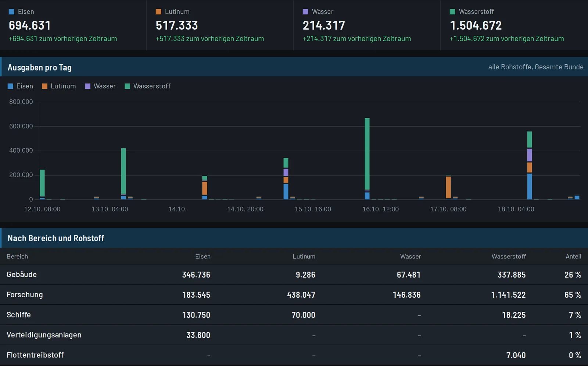The image size is (588, 366).
Task: Click the Eisen total value 694.631
Action: pos(30,25)
